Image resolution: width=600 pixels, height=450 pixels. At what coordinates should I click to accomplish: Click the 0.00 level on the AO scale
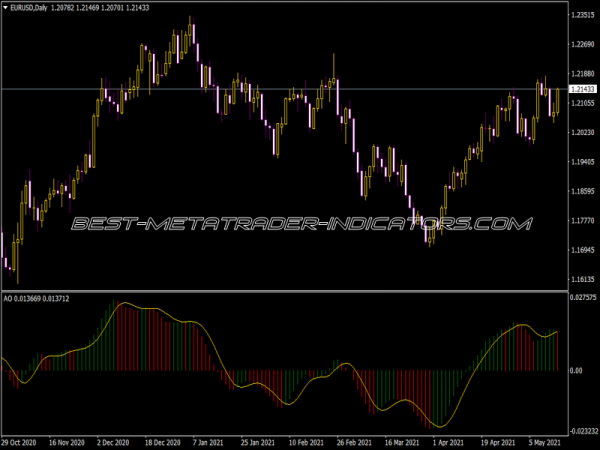click(577, 370)
